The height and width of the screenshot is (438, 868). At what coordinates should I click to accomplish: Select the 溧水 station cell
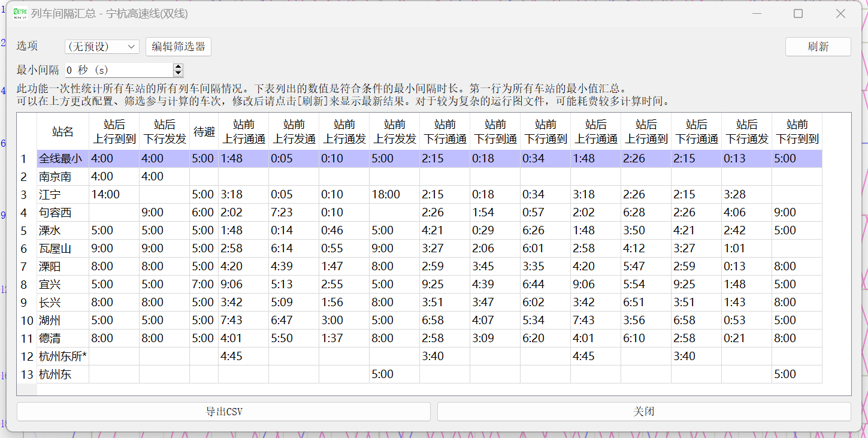pos(63,231)
